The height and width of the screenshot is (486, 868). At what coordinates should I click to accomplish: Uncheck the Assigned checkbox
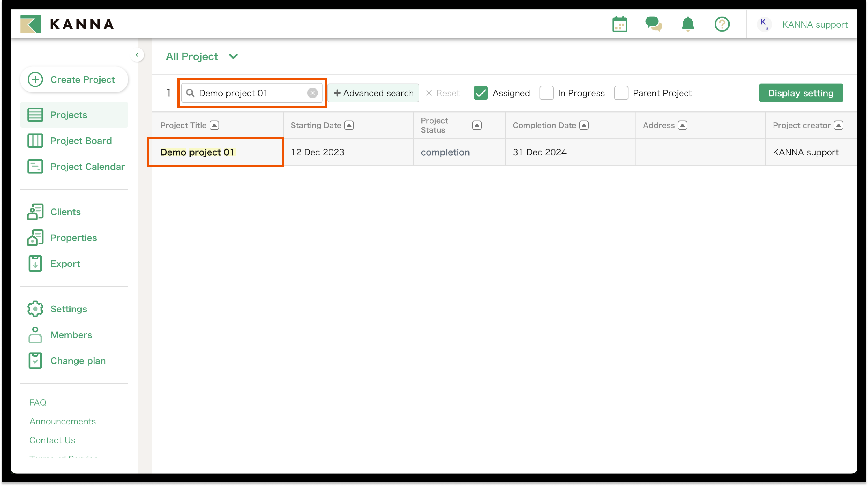point(481,93)
